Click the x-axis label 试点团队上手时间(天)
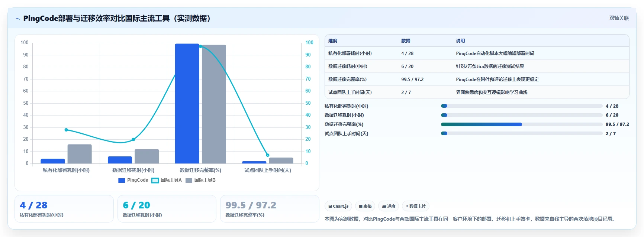 coord(268,170)
